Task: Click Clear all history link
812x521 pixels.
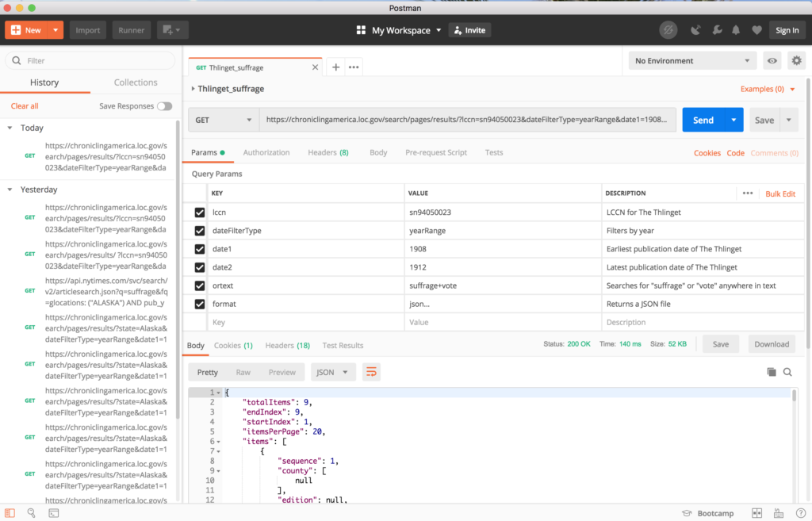Action: 25,105
